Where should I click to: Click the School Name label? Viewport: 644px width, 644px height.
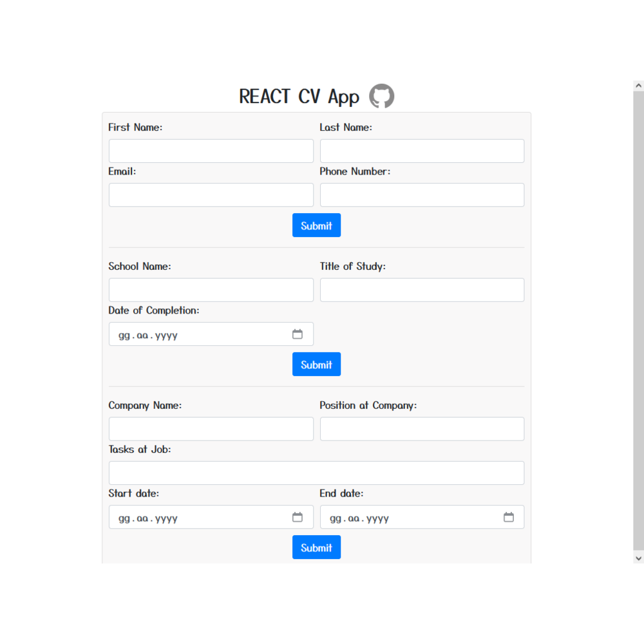click(140, 266)
